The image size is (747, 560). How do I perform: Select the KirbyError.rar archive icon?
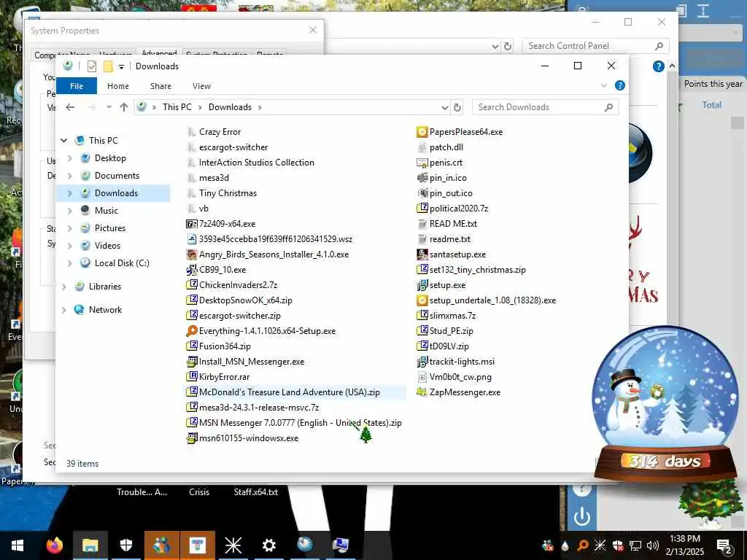[192, 377]
